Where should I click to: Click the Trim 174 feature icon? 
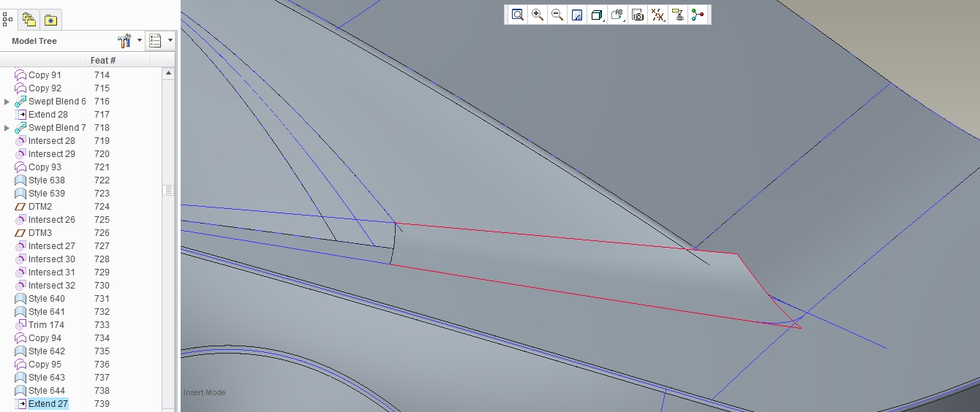pyautogui.click(x=21, y=325)
